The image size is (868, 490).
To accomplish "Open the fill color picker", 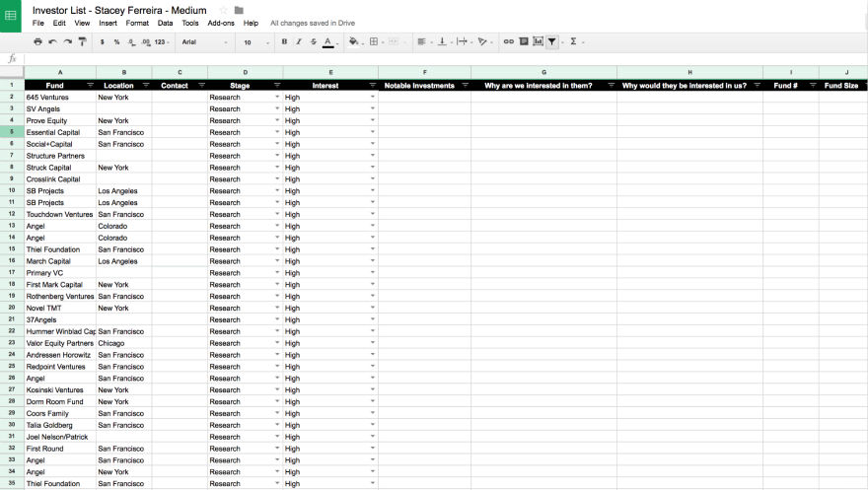I will pos(354,42).
